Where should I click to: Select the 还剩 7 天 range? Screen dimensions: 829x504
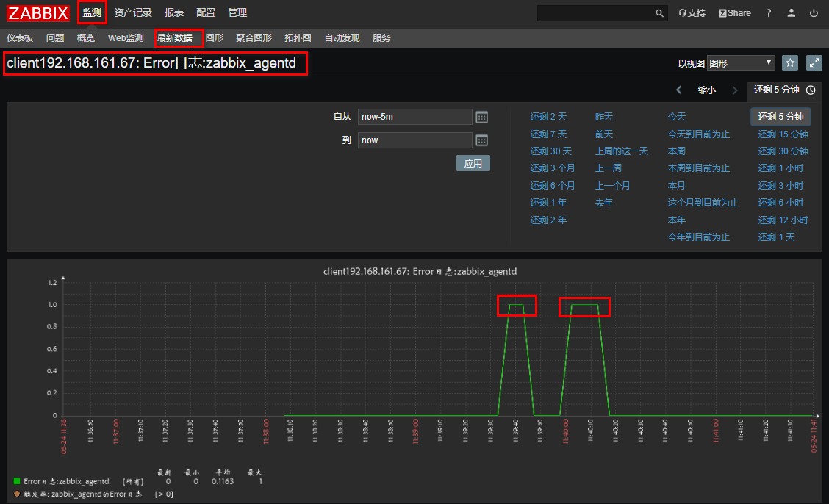click(x=548, y=134)
